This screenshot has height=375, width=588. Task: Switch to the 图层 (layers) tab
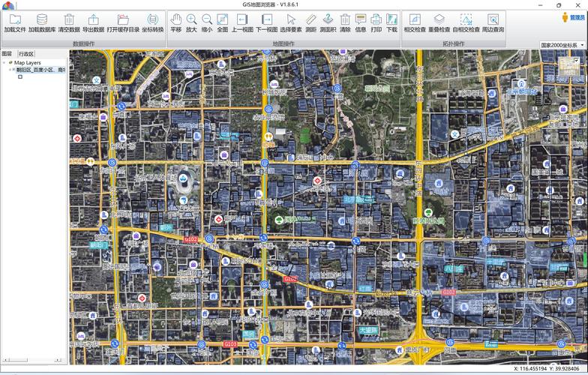coord(7,54)
